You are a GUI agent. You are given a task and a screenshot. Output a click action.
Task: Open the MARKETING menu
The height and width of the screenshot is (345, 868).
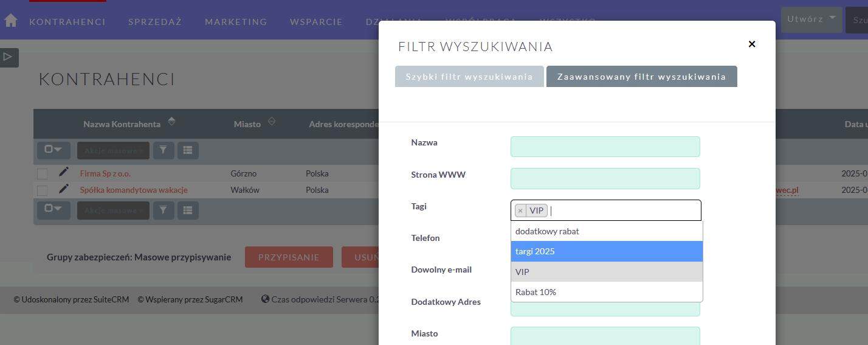236,22
